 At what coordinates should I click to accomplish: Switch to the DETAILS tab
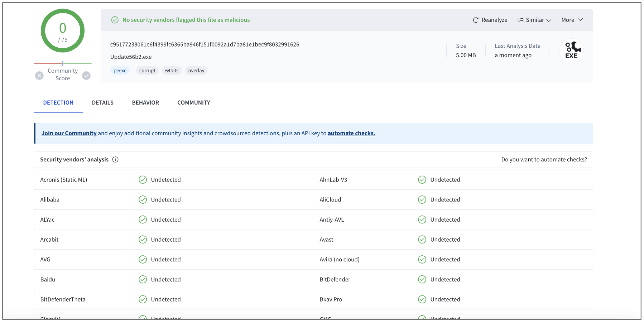point(102,103)
